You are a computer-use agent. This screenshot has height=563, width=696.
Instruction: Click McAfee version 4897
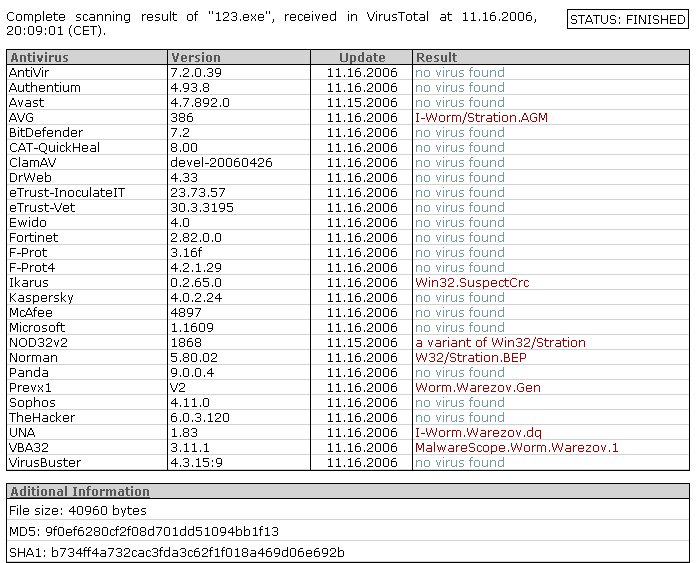tap(186, 313)
